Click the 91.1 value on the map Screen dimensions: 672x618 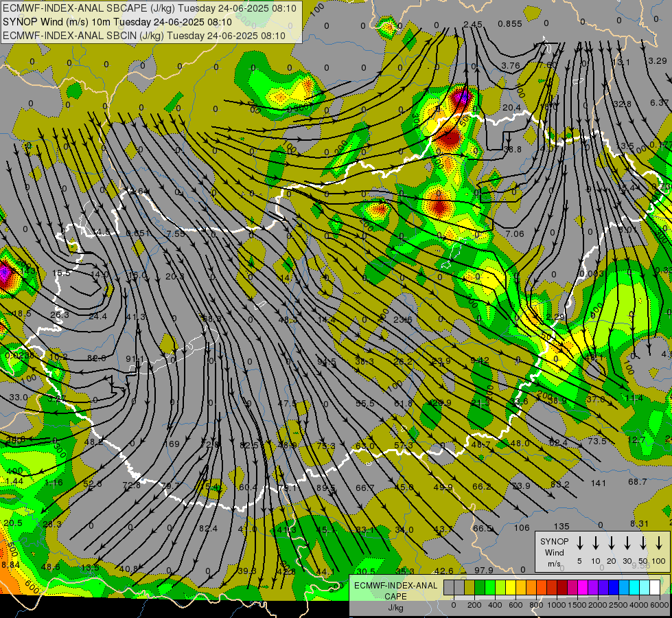coord(135,359)
